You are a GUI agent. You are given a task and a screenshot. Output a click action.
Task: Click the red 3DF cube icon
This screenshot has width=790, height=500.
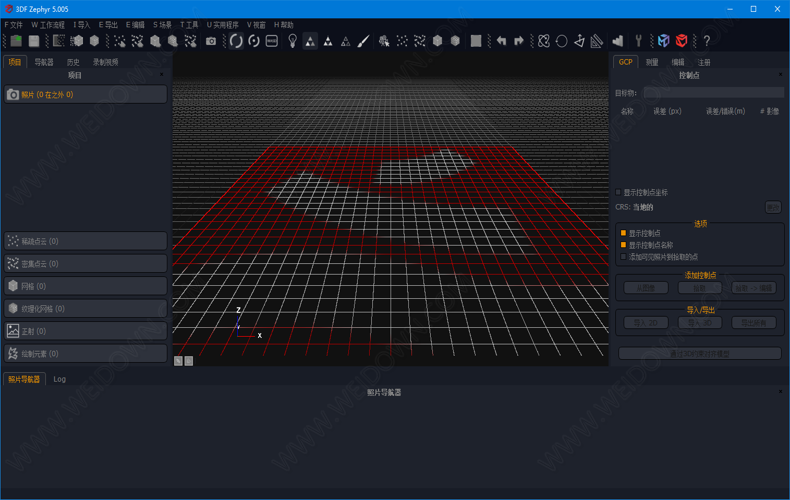682,41
